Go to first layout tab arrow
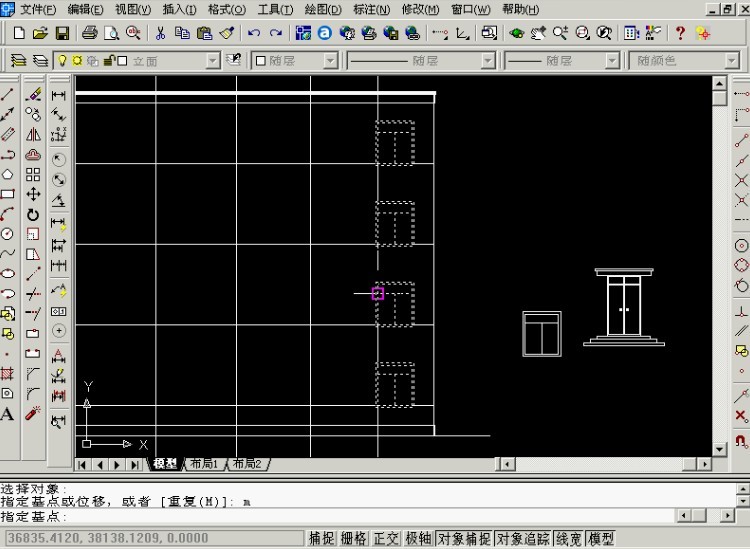The height and width of the screenshot is (549, 750). pos(82,464)
